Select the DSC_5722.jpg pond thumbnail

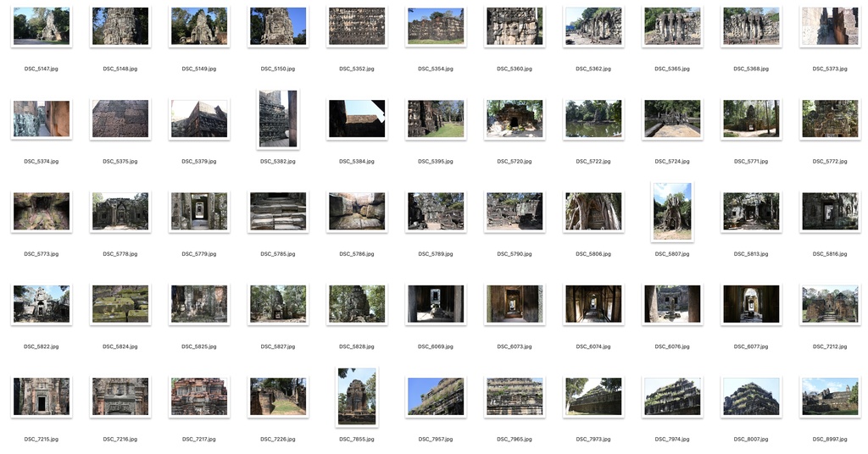(593, 119)
